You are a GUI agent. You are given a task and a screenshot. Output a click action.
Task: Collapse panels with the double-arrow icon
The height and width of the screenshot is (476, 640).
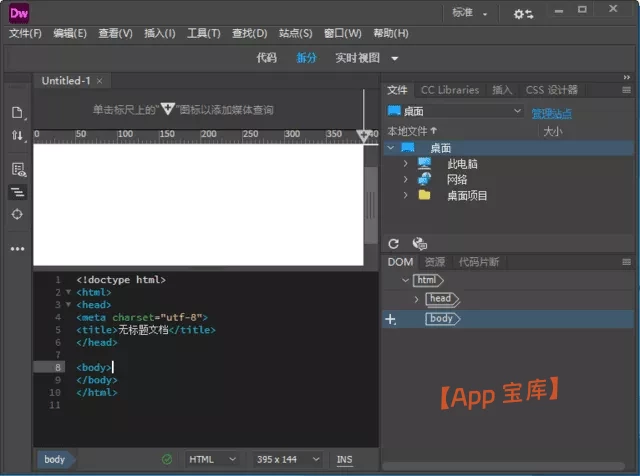pyautogui.click(x=627, y=77)
